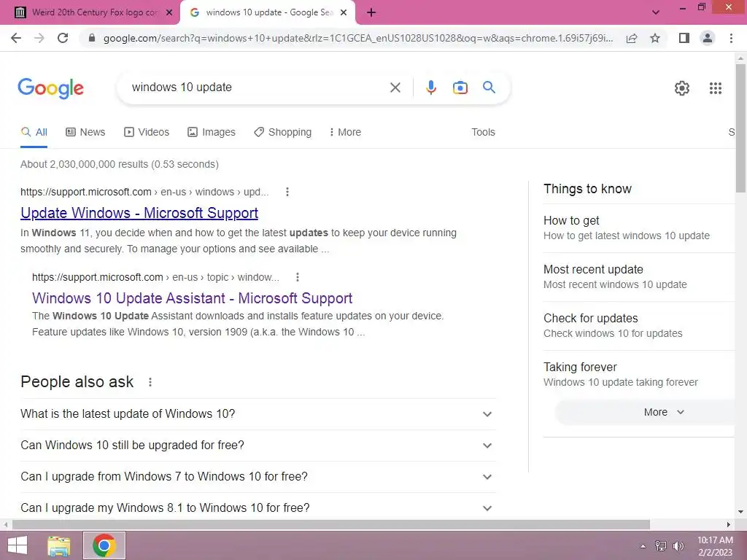The height and width of the screenshot is (560, 747).
Task: Click the padlock site info icon
Action: [x=92, y=38]
